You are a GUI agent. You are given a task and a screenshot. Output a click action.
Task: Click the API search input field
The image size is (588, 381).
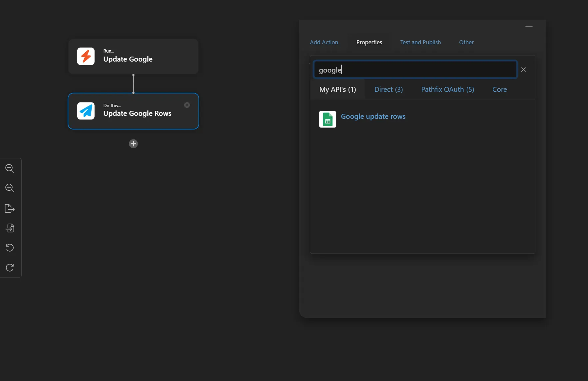415,70
